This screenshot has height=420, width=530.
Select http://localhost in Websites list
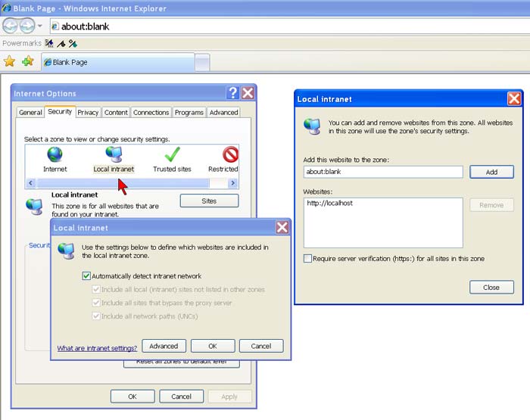click(x=329, y=203)
